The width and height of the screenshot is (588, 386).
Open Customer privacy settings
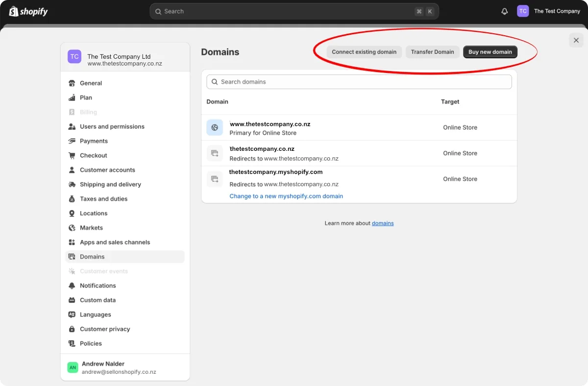click(x=105, y=329)
